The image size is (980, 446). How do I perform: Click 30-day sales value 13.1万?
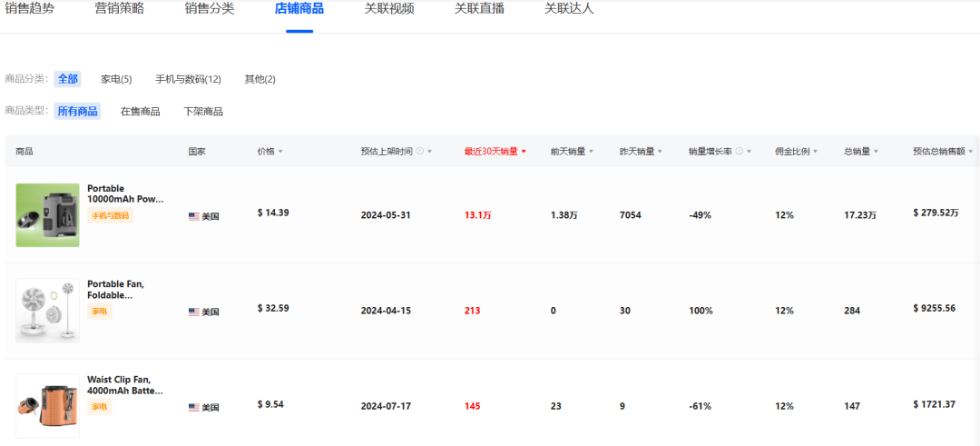pos(478,215)
